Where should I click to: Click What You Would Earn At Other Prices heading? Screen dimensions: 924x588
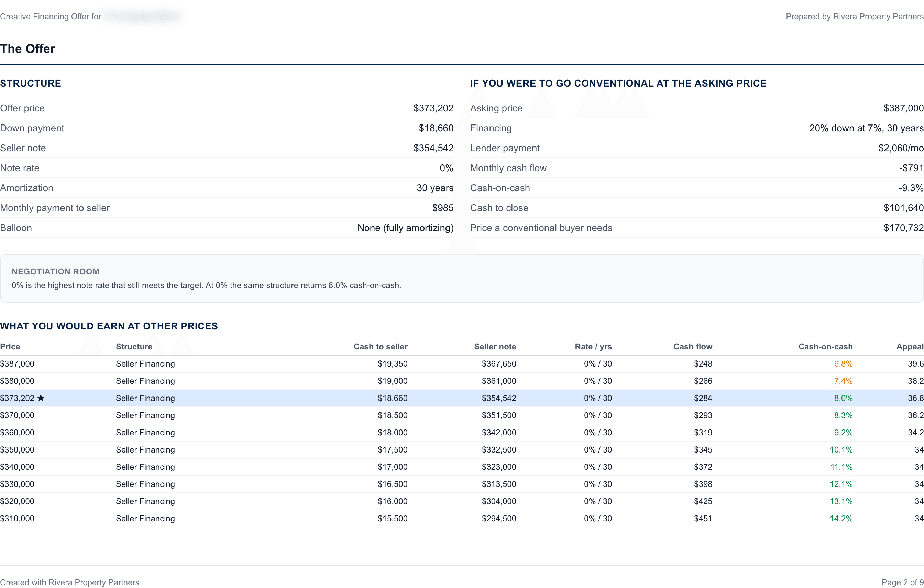(x=109, y=326)
